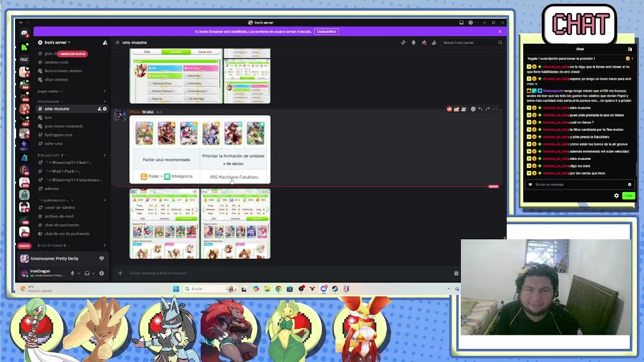Image resolution: width=644 pixels, height=362 pixels.
Task: Join chat de voz de puchamón voice channel
Action: tap(67, 234)
